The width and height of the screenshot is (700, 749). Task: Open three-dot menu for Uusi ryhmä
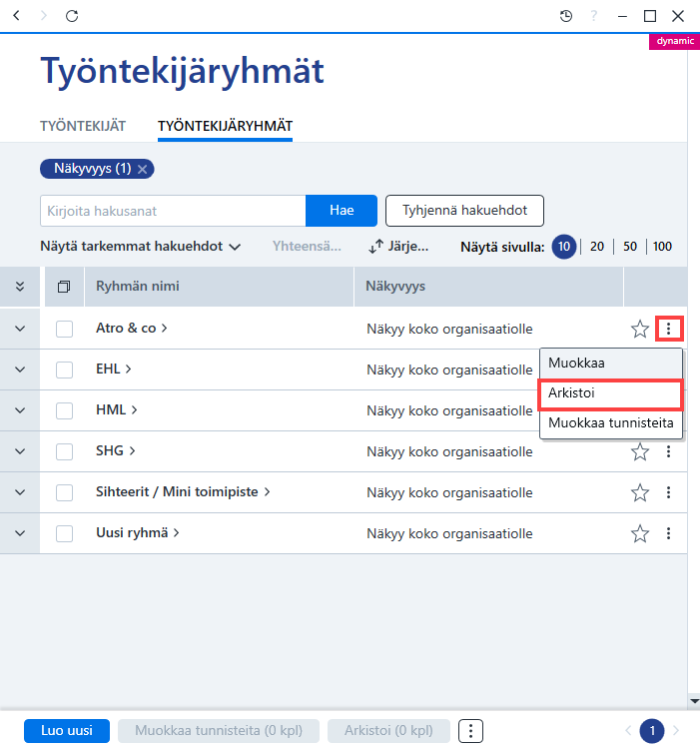668,533
